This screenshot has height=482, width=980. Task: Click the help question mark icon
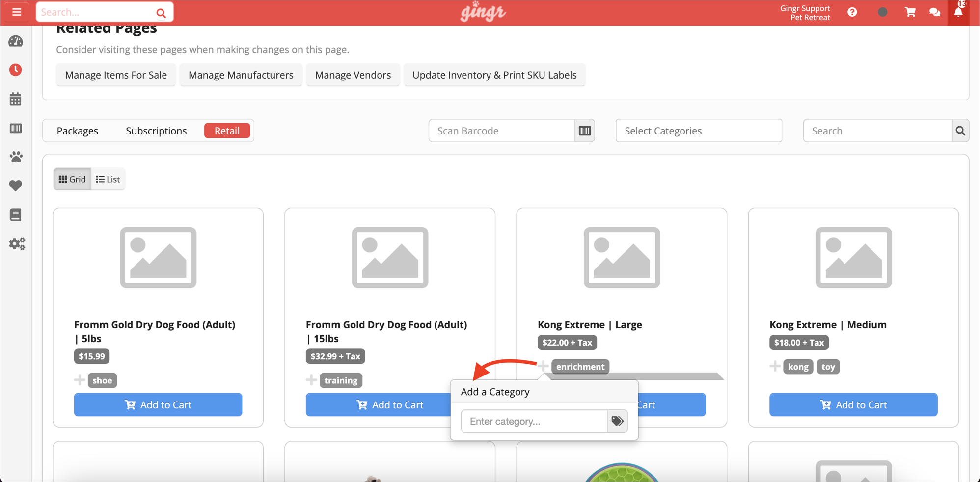click(x=852, y=12)
